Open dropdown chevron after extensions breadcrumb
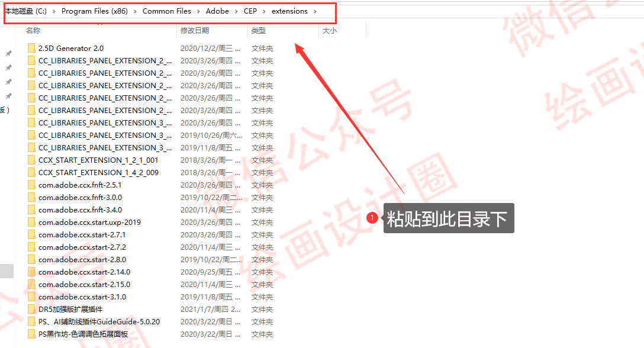This screenshot has width=644, height=348. (x=315, y=11)
